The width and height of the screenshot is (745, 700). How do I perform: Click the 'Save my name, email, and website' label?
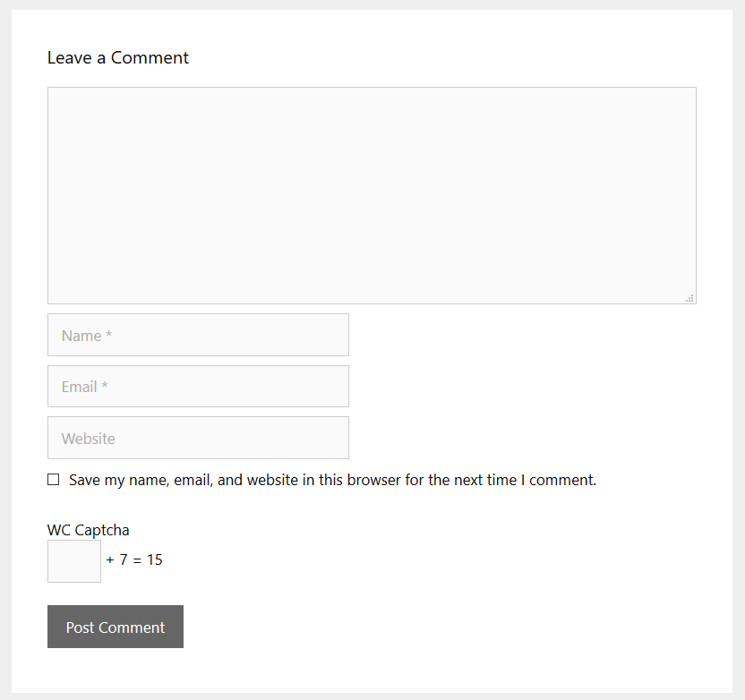click(x=332, y=480)
